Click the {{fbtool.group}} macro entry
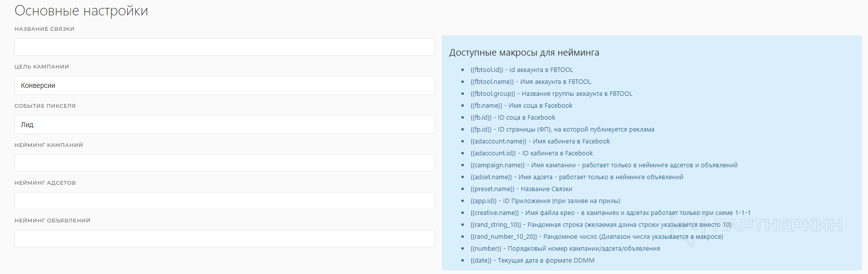The width and height of the screenshot is (868, 274). (551, 94)
